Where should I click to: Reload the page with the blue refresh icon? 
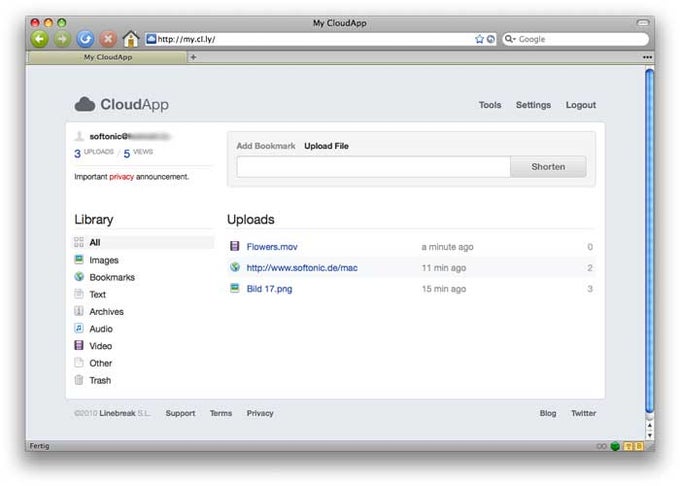(85, 39)
